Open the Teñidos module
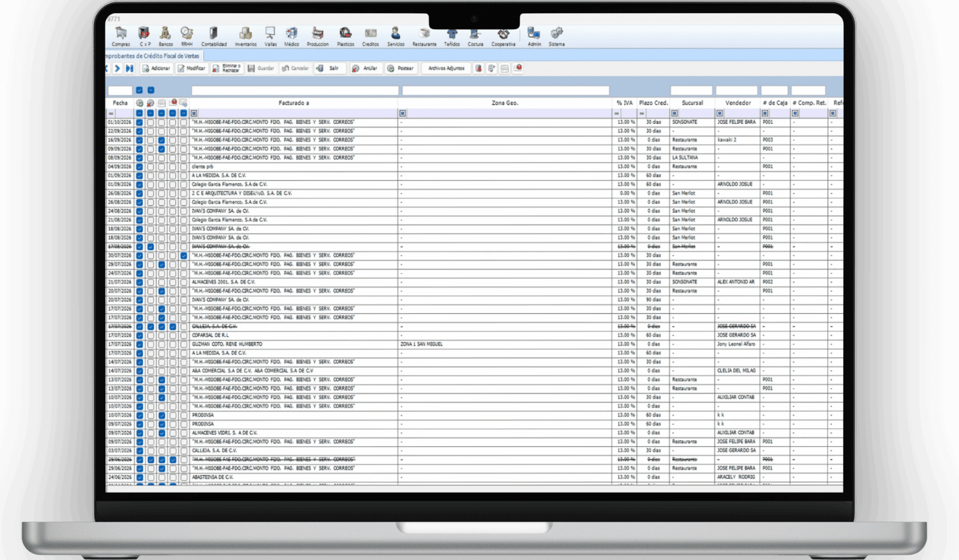This screenshot has height=560, width=959. pos(452,37)
